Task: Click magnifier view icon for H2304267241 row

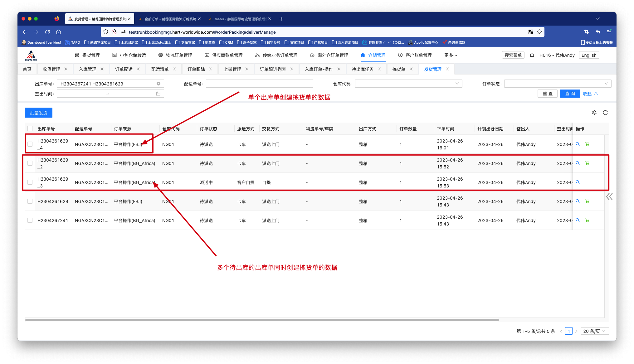Action: (578, 220)
